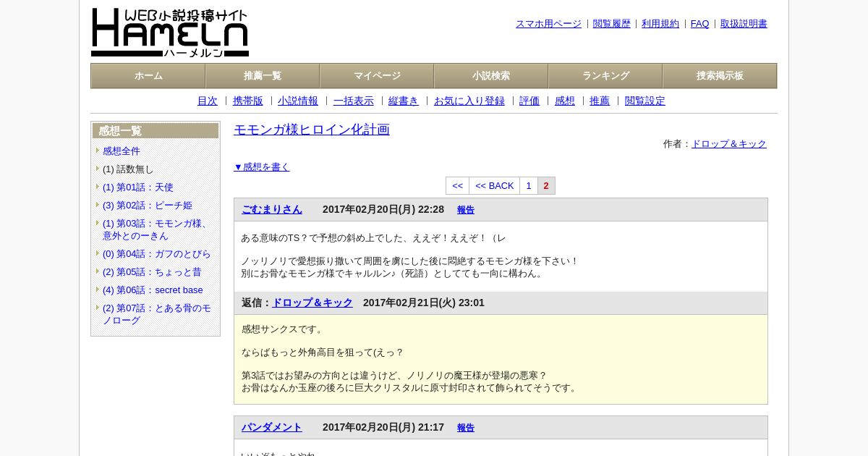Select 第04話：ガフのとびら reviews
The image size is (868, 456).
[157, 254]
